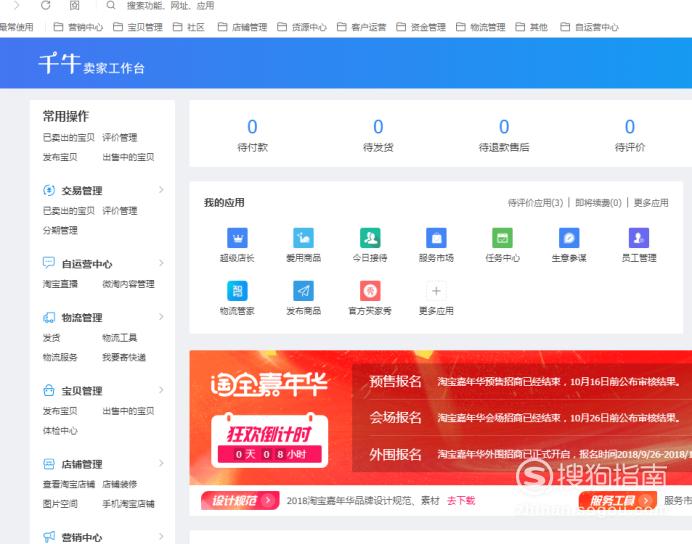Open the 任务中心 app icon

502,238
